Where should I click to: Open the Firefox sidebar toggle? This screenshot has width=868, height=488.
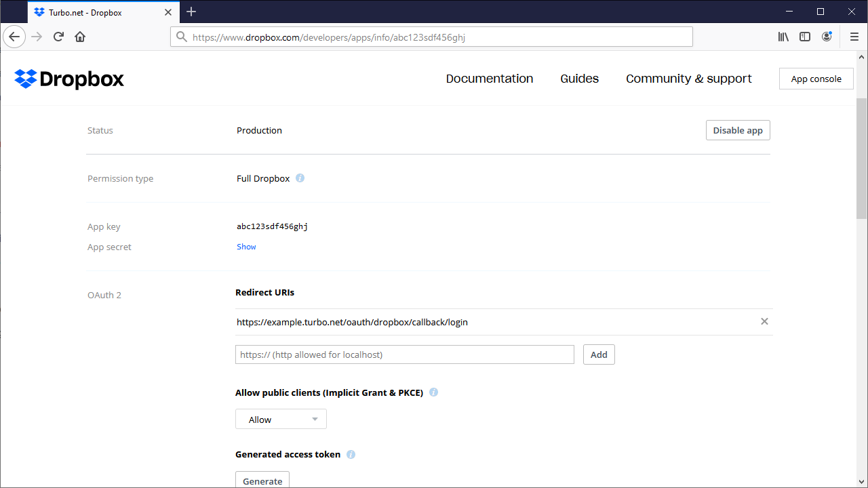[805, 37]
